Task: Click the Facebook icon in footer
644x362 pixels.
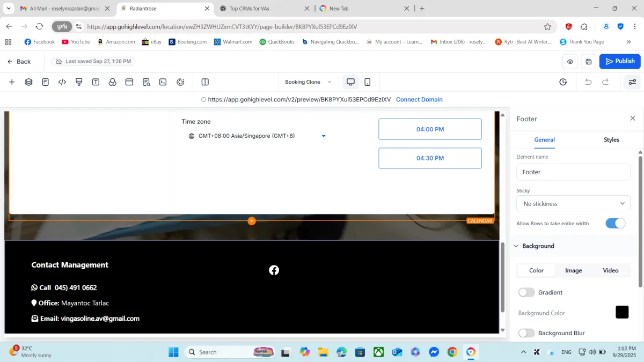Action: [x=274, y=270]
